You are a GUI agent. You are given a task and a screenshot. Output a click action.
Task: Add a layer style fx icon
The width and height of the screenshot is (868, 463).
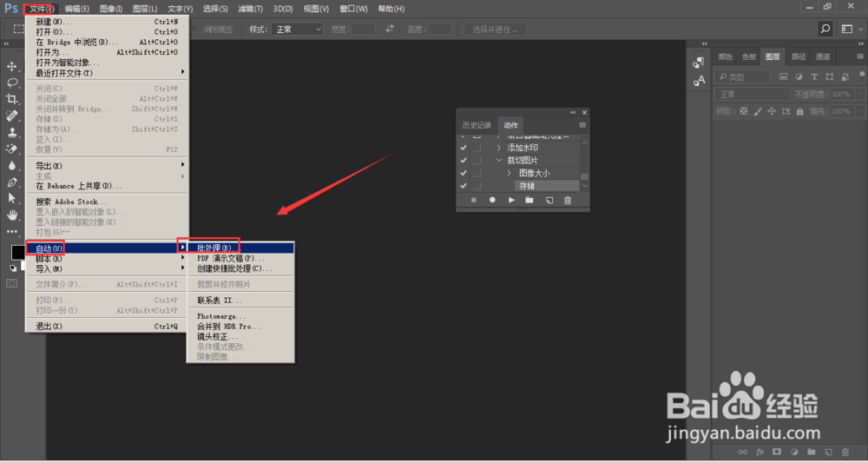click(760, 452)
